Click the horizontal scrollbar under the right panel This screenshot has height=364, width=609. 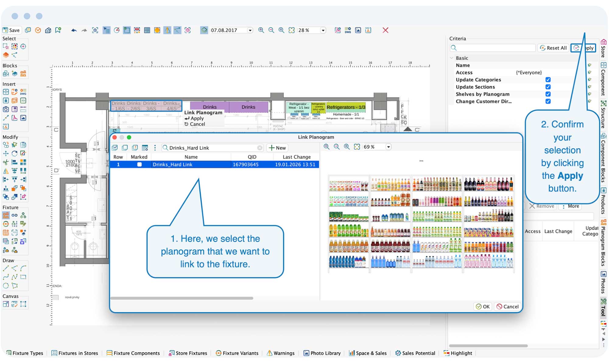click(x=488, y=346)
